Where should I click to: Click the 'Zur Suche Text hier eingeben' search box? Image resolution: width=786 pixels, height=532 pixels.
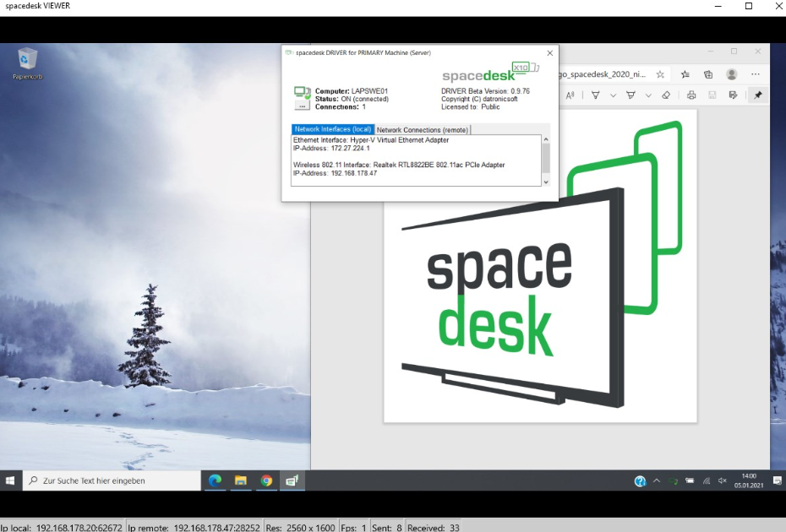[112, 480]
